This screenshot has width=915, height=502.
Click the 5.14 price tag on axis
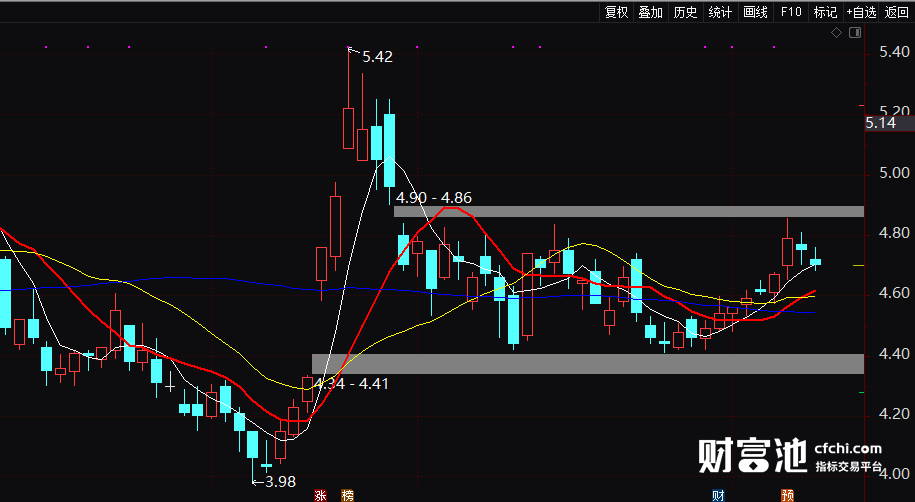click(x=889, y=123)
